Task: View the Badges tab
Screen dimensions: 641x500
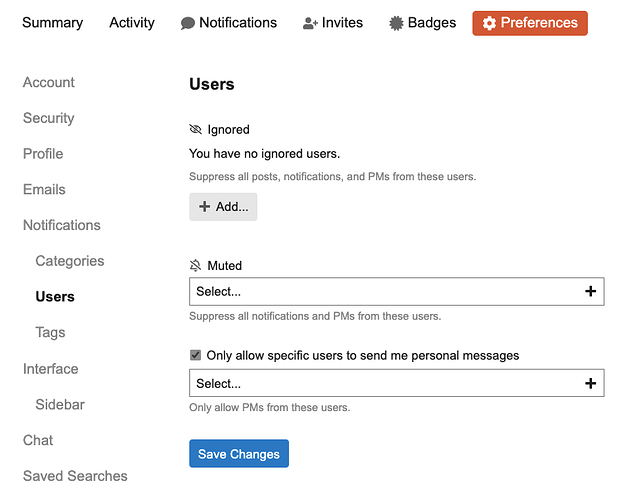Action: [x=422, y=22]
